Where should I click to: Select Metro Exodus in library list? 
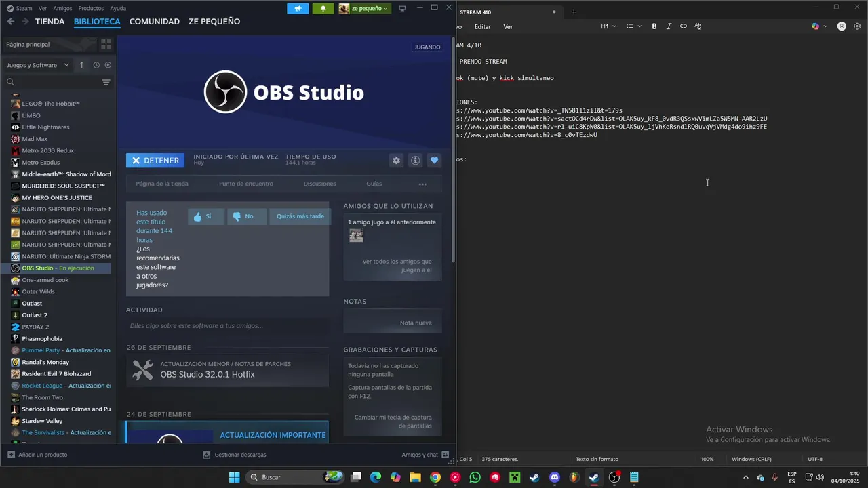pyautogui.click(x=41, y=163)
